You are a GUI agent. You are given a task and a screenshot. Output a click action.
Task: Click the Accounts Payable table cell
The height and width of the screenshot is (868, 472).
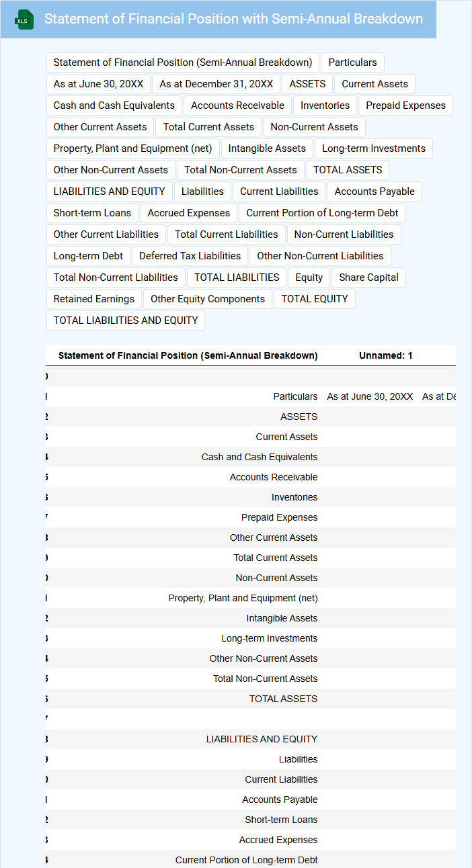[280, 799]
